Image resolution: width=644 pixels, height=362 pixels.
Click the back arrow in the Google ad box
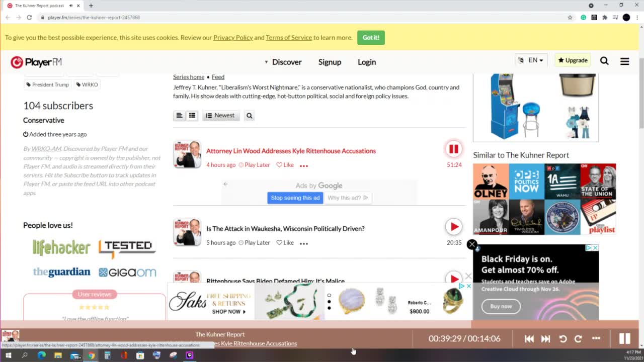click(225, 184)
